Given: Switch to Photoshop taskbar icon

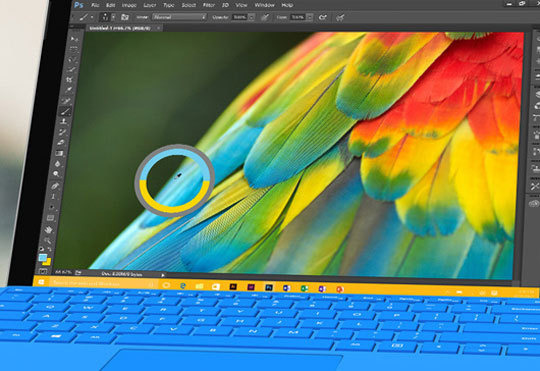Looking at the screenshot, I should click(269, 288).
